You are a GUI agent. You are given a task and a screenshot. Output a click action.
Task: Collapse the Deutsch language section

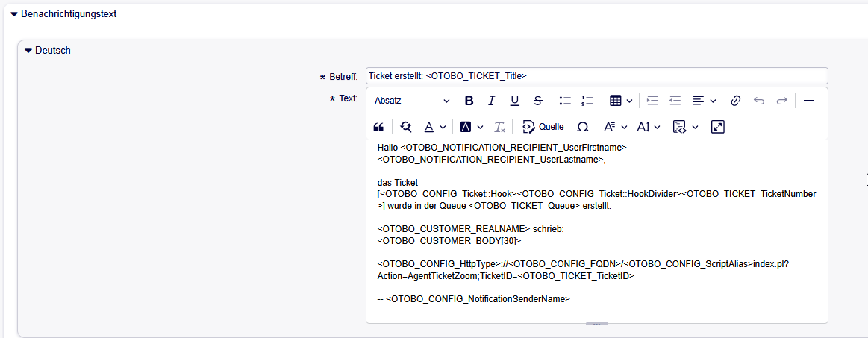pyautogui.click(x=28, y=51)
